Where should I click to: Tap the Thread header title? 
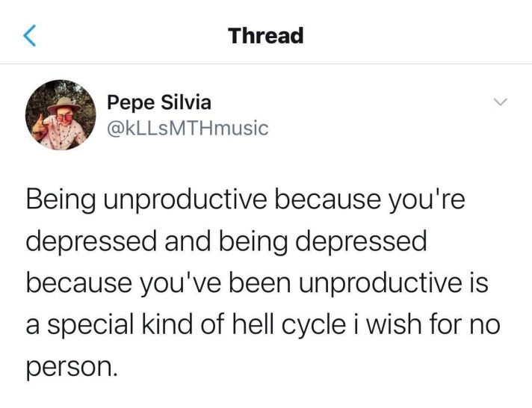(x=266, y=35)
